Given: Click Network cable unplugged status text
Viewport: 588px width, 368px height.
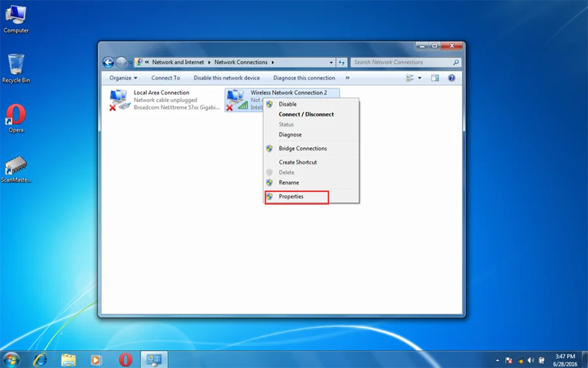Looking at the screenshot, I should coord(165,100).
